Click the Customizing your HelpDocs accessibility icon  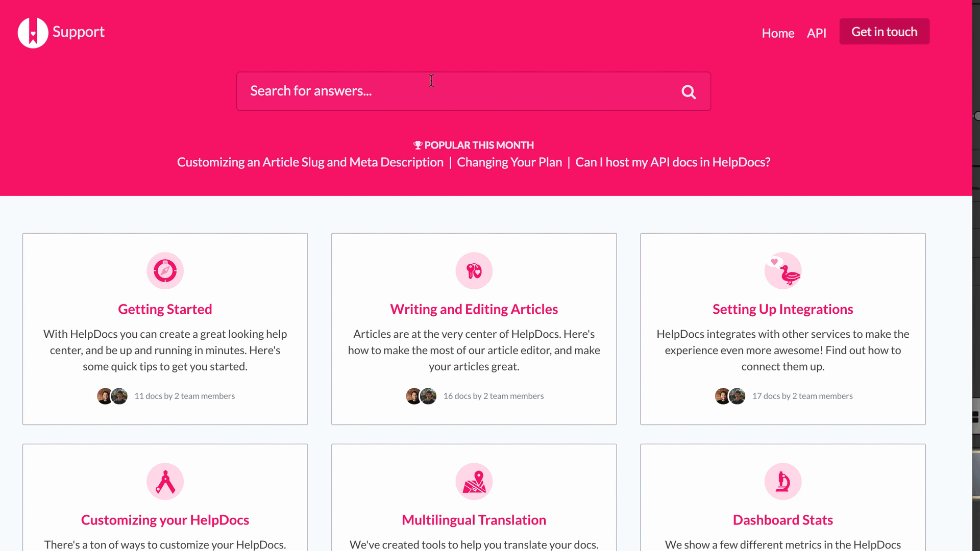pos(165,481)
